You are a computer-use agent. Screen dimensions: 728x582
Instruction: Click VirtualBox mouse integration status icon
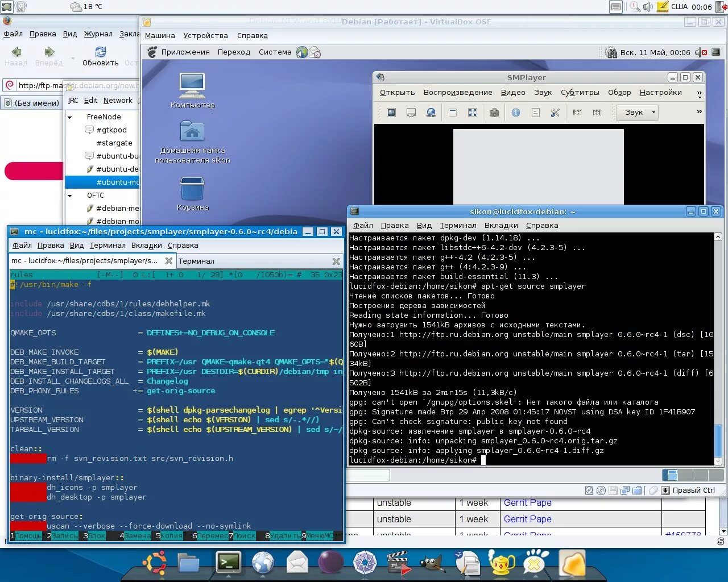(653, 490)
